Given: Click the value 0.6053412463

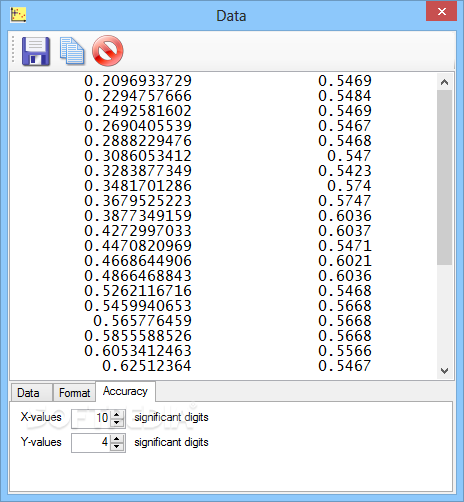Looking at the screenshot, I should 138,351.
